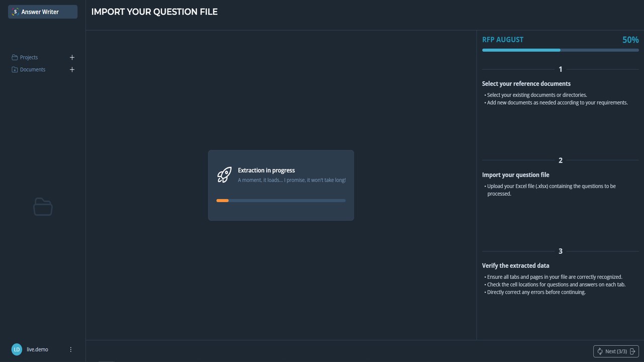Click the live.demo username
This screenshot has width=644, height=362.
click(x=37, y=349)
